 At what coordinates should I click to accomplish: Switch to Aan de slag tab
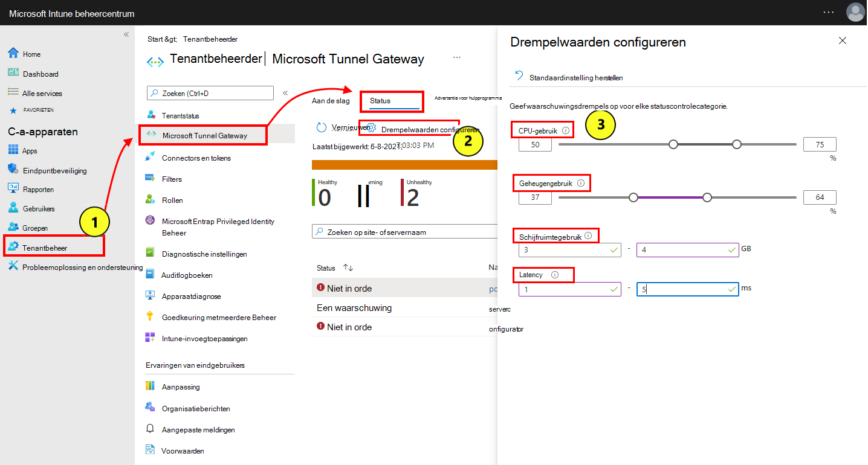point(331,101)
